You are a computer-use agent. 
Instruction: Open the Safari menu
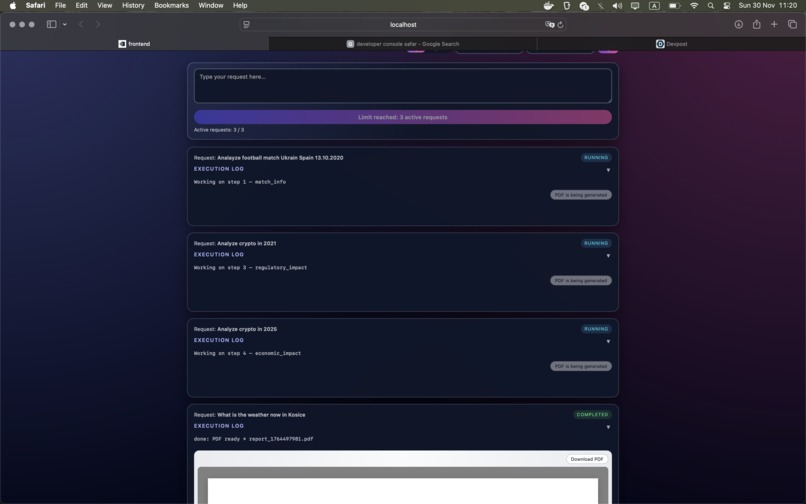(x=35, y=6)
